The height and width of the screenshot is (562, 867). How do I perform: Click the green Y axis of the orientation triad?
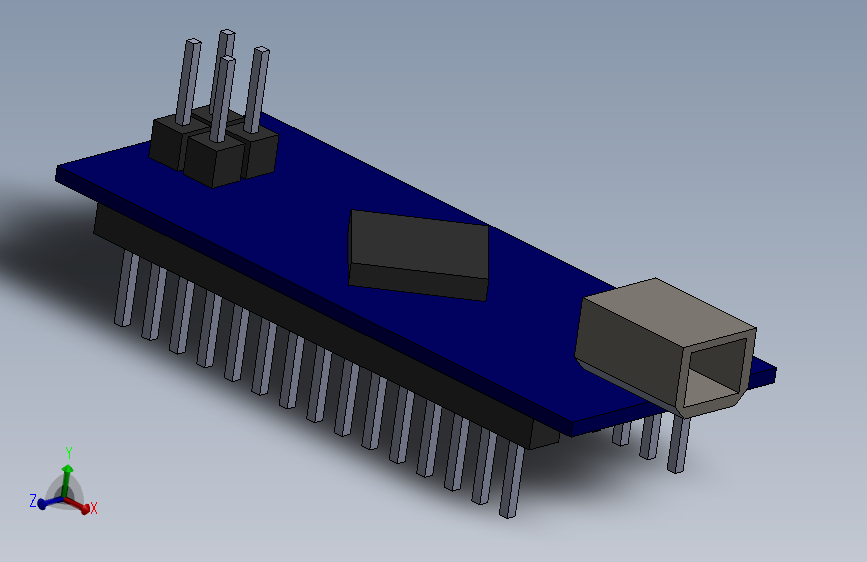[67, 480]
